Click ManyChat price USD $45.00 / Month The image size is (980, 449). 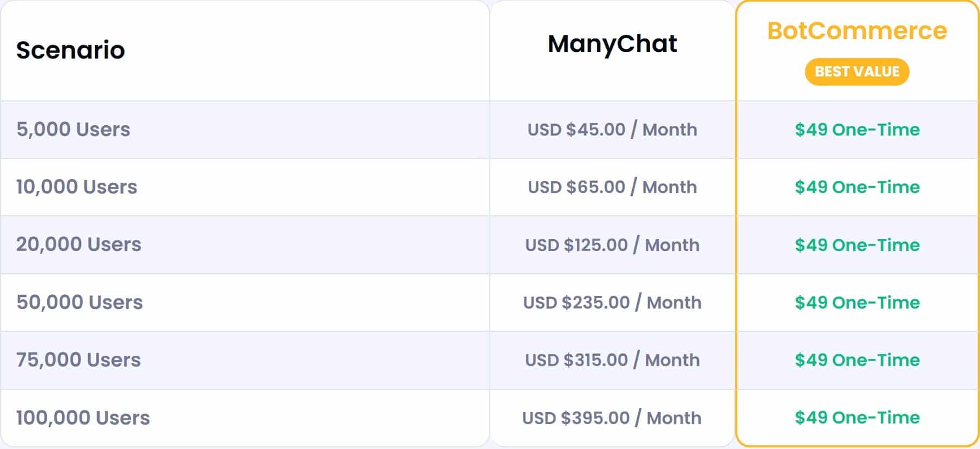click(612, 130)
